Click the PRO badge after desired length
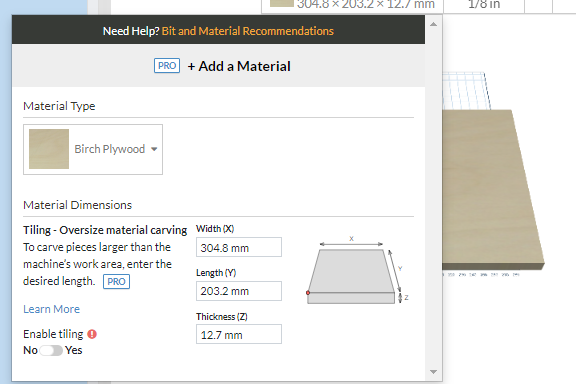 (116, 281)
